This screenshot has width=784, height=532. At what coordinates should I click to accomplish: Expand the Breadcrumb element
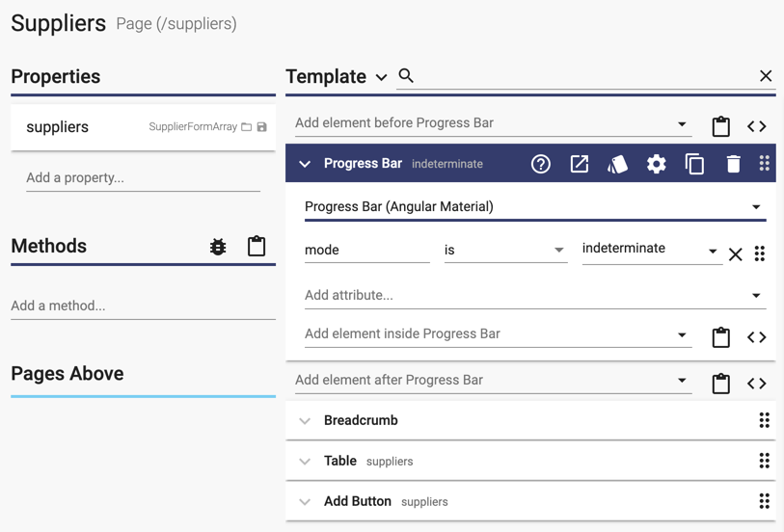click(x=305, y=421)
